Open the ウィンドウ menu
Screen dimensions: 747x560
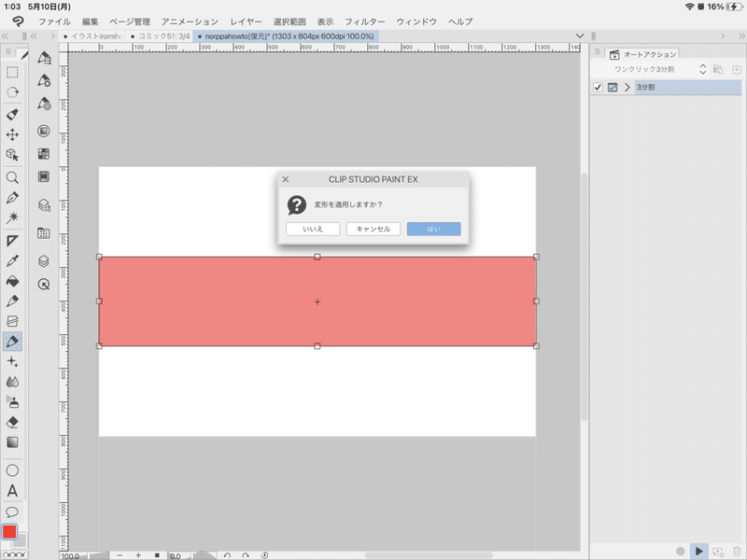[416, 21]
